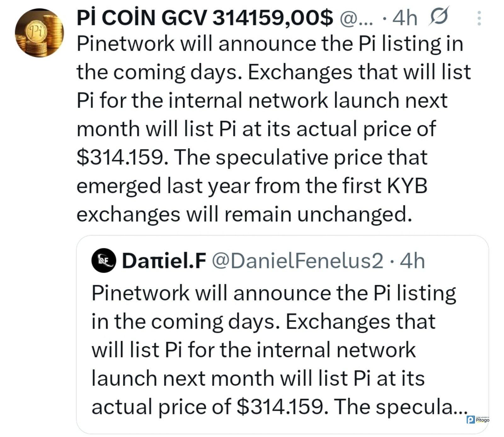Open quoted tweet via 'will list Pi for the internal' line
The height and width of the screenshot is (437, 504).
tap(254, 350)
